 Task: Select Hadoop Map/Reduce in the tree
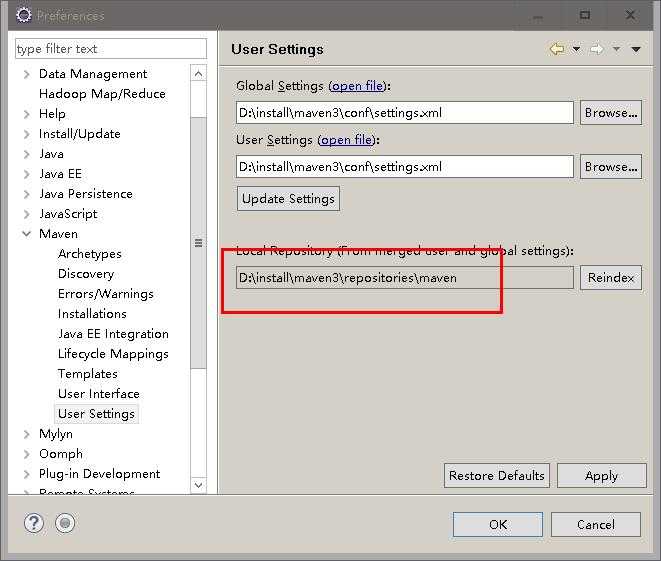pos(102,94)
